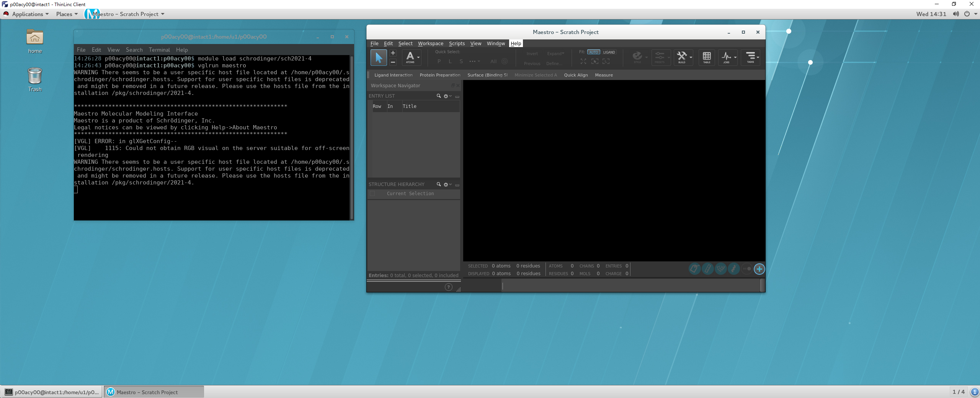Screen dimensions: 980x398
Task: Launch Surface (Binding Site) from favorites bar
Action: pos(487,75)
